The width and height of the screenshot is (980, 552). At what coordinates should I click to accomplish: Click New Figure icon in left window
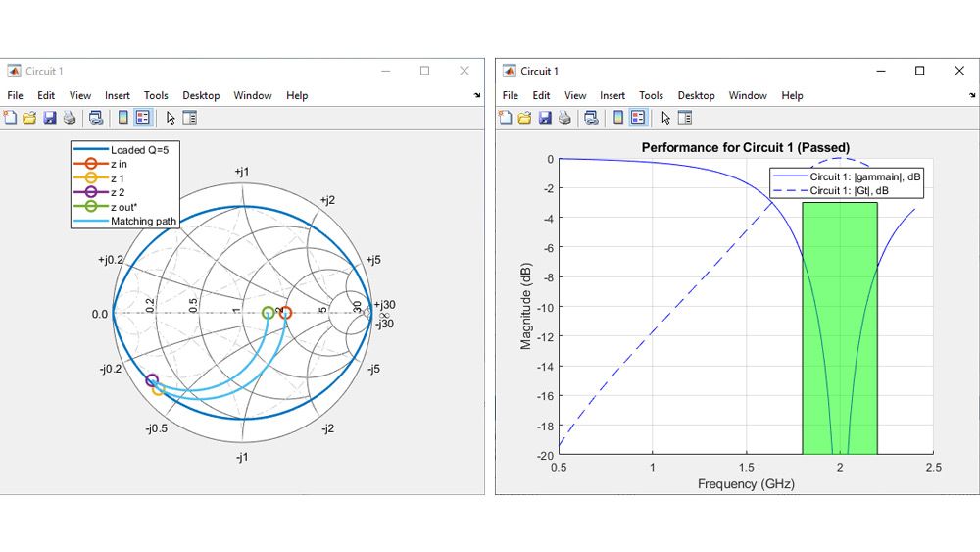(x=10, y=118)
